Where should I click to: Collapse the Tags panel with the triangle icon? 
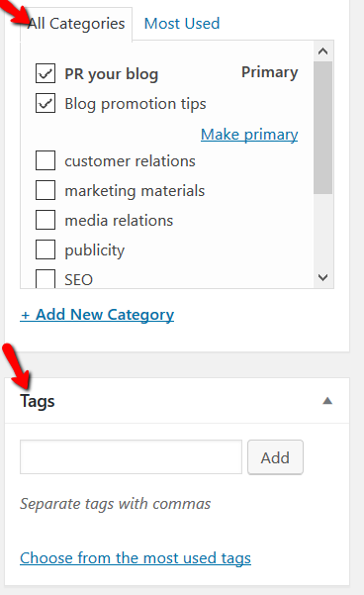[327, 401]
